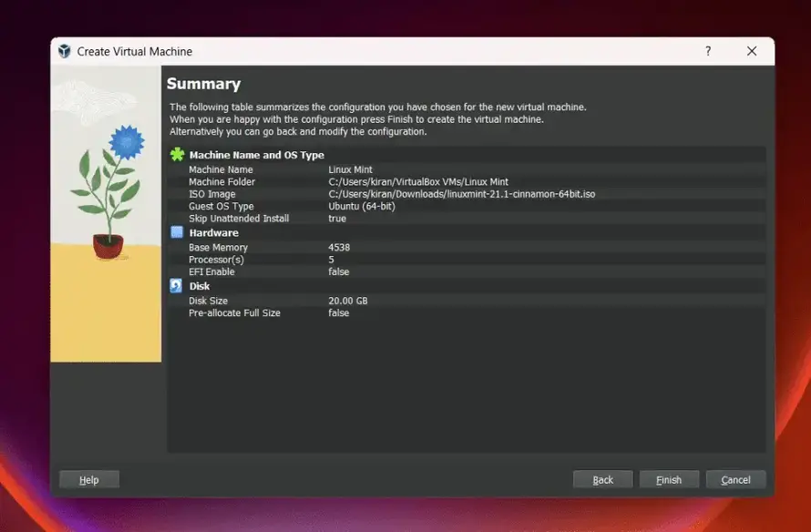Click the question mark help icon in title bar
Viewport: 811px width, 532px height.
[708, 51]
